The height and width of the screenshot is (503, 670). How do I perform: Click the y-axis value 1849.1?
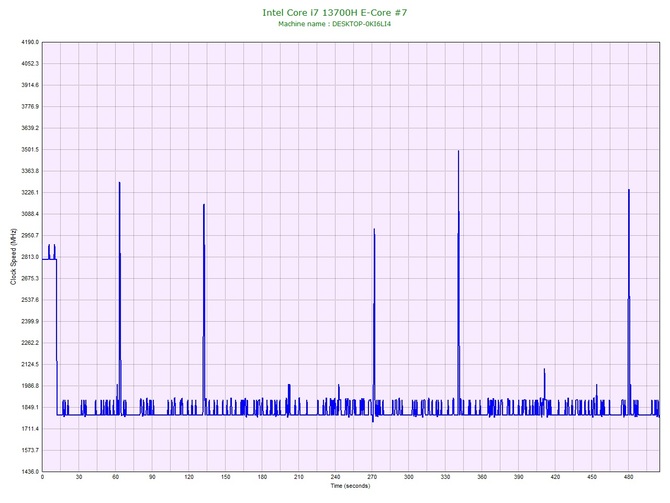pos(30,407)
